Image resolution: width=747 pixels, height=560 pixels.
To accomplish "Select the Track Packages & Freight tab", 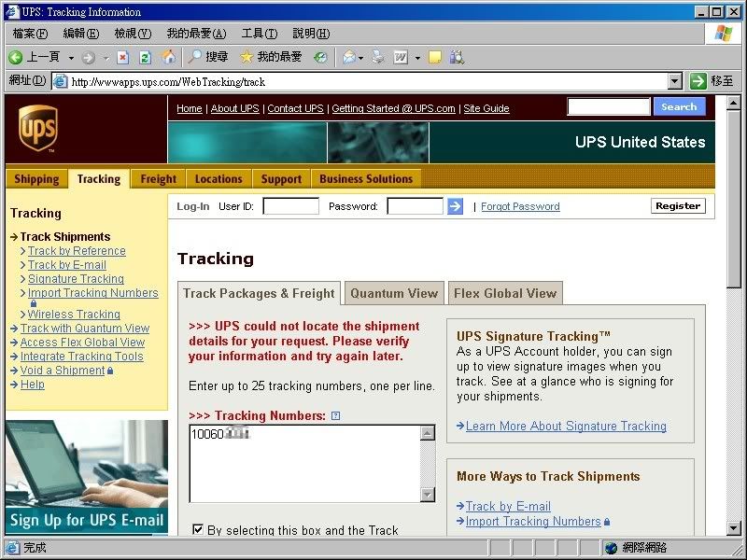I will click(259, 293).
